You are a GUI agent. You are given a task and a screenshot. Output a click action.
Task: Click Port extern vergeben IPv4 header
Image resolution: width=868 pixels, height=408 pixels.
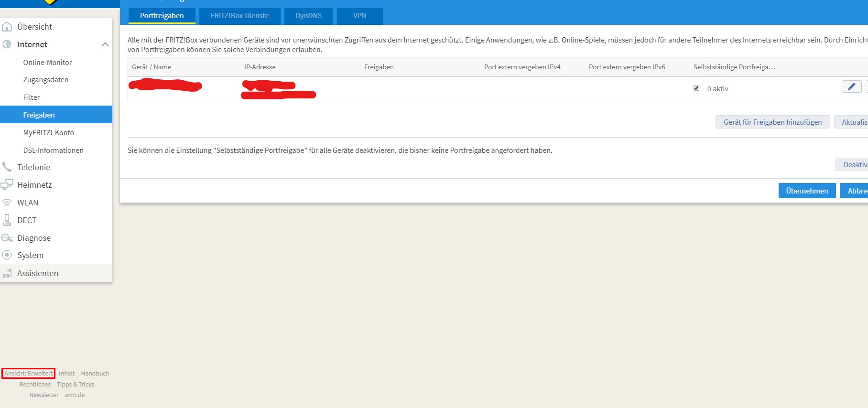(x=522, y=67)
